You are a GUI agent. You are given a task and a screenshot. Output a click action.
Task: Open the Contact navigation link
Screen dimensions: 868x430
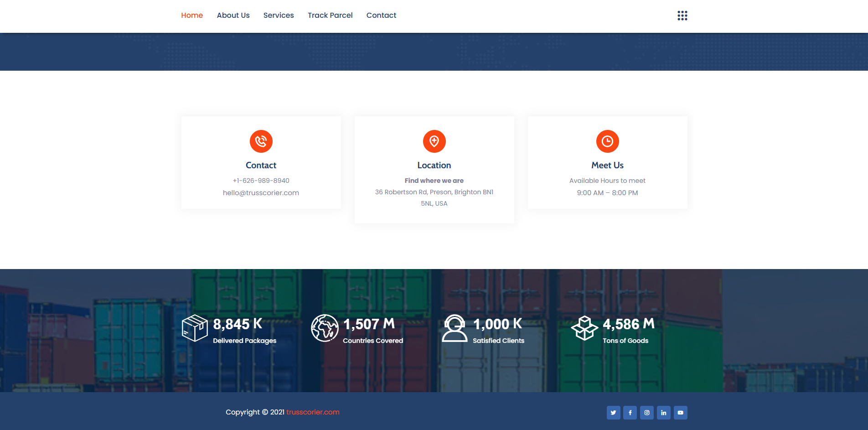(x=381, y=16)
